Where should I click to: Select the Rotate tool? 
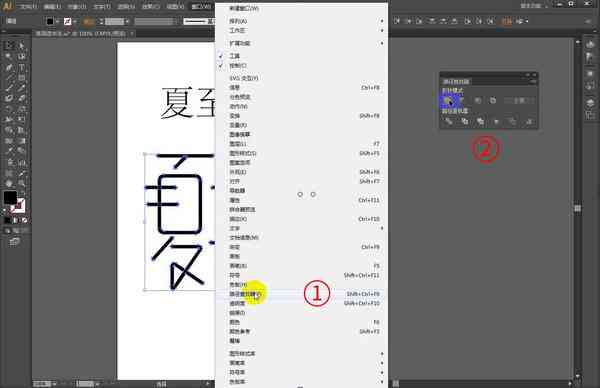(9, 109)
